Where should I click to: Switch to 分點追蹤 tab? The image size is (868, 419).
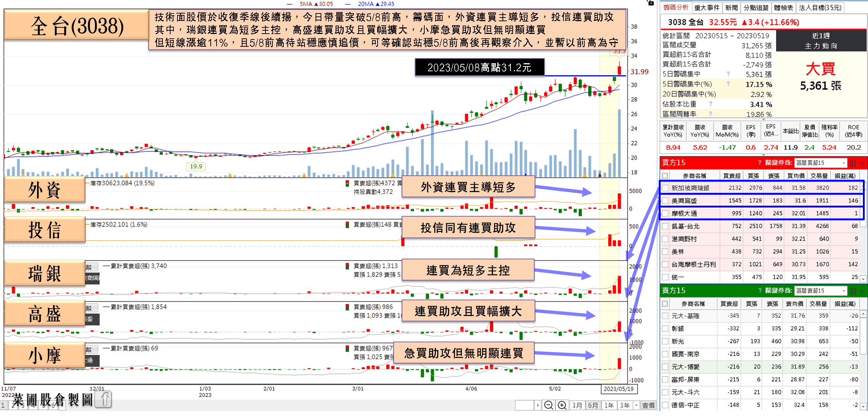[x=756, y=8]
